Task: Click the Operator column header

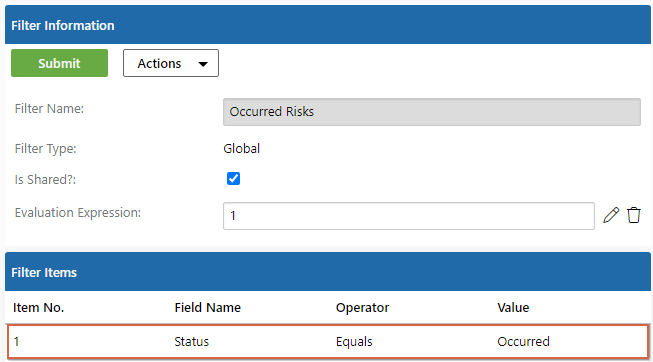Action: (x=362, y=307)
